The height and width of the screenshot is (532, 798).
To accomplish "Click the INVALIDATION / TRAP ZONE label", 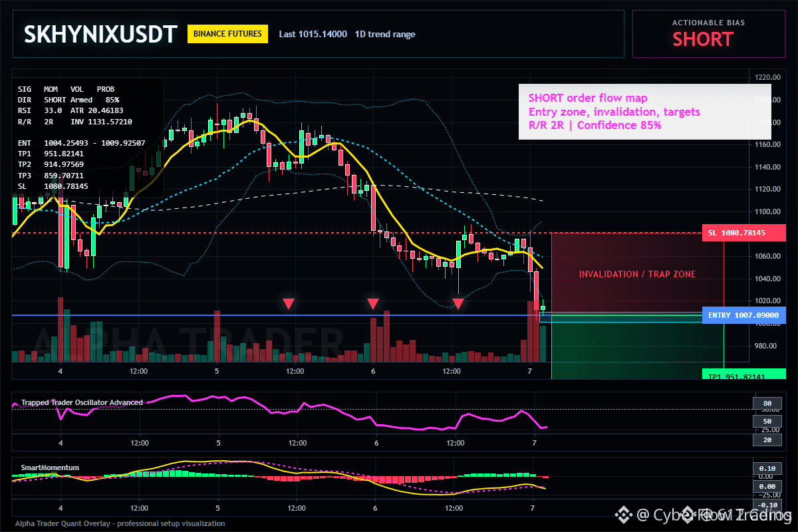I will tap(637, 274).
